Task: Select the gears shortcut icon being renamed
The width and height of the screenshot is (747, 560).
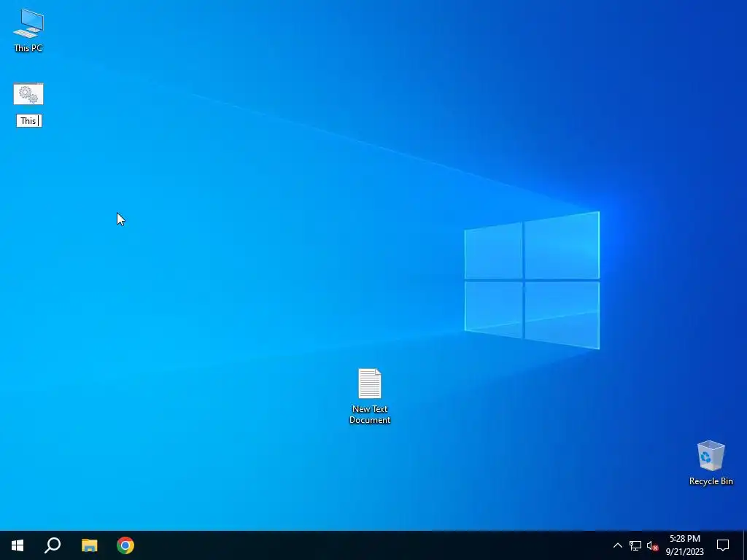Action: click(28, 94)
